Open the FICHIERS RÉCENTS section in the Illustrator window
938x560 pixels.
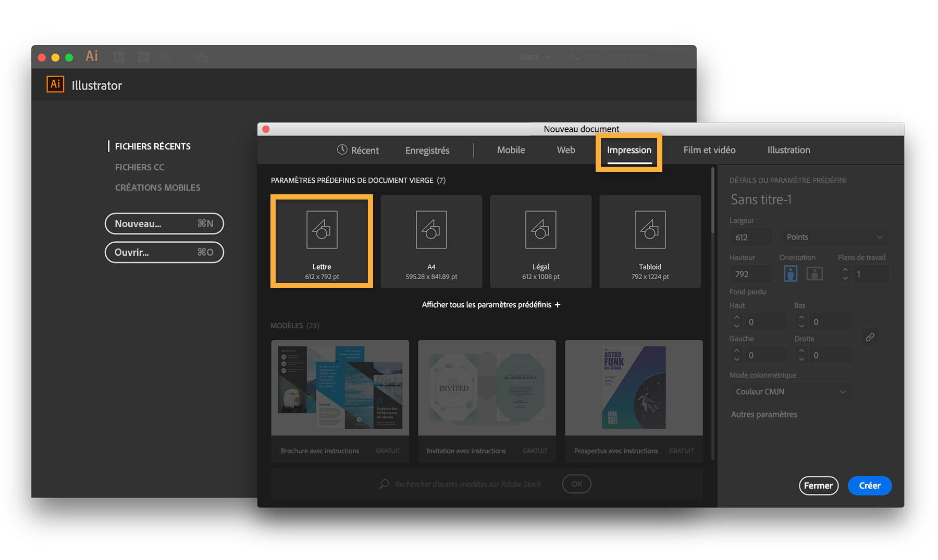click(153, 146)
